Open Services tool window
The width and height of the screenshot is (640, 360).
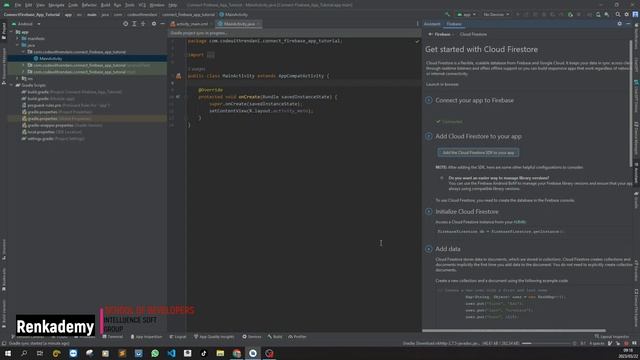tap(252, 337)
